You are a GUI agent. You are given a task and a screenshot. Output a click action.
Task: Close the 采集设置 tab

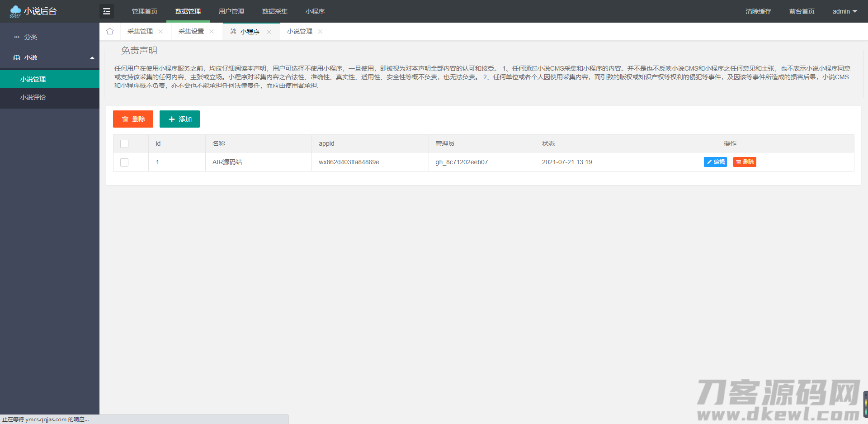tap(212, 31)
